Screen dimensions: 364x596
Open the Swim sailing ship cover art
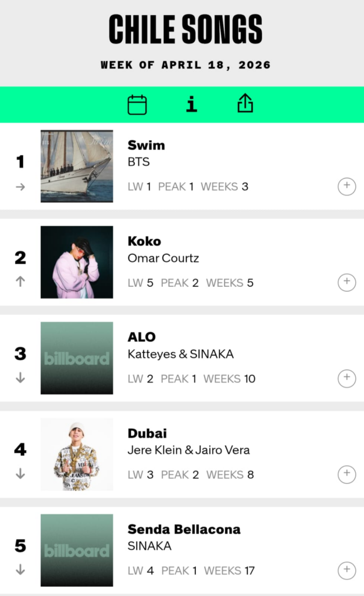[x=77, y=166]
